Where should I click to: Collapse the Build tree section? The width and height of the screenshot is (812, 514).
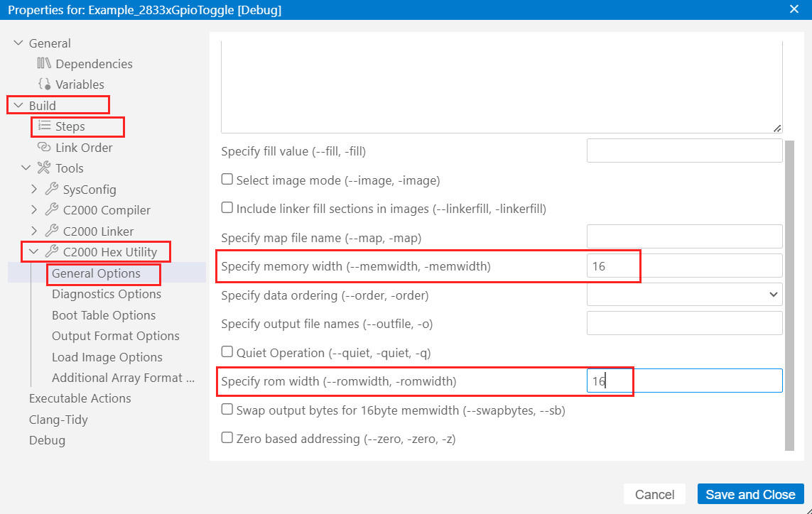tap(18, 105)
